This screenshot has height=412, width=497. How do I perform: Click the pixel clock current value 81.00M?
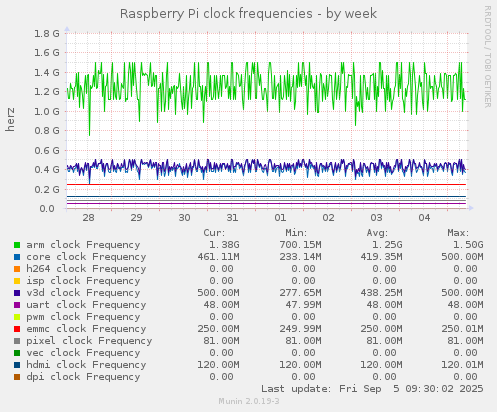(x=221, y=341)
